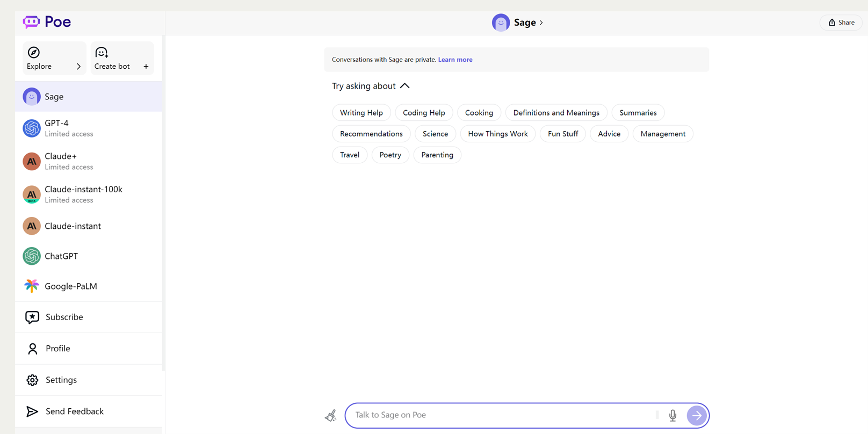Switch to the Claude+ chat
This screenshot has height=434, width=868.
[x=89, y=161]
